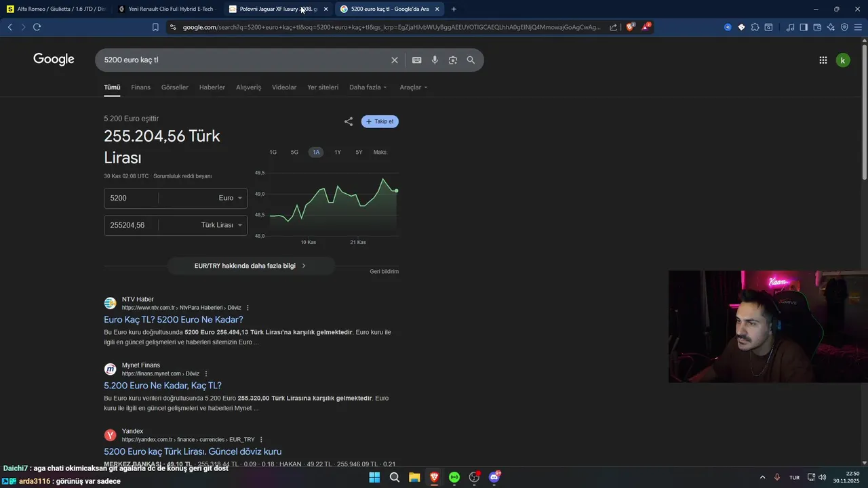Select the Maks. chart range
868x488 pixels.
click(x=380, y=152)
